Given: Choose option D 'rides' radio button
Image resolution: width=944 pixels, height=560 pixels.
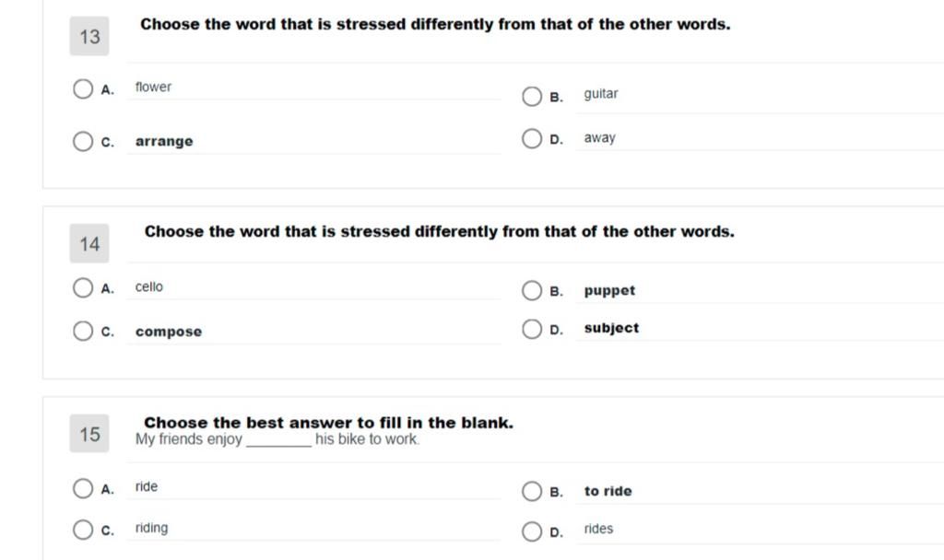Looking at the screenshot, I should click(532, 531).
